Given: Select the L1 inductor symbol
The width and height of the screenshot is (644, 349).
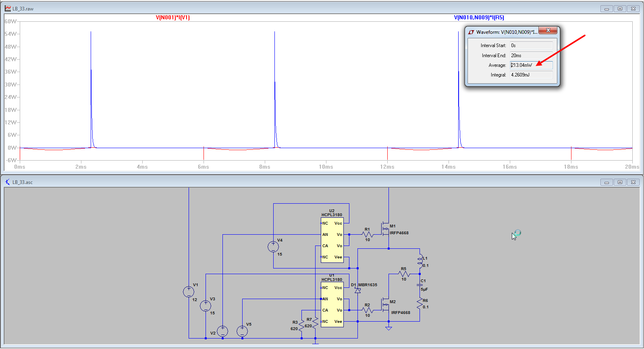Looking at the screenshot, I should coord(420,261).
